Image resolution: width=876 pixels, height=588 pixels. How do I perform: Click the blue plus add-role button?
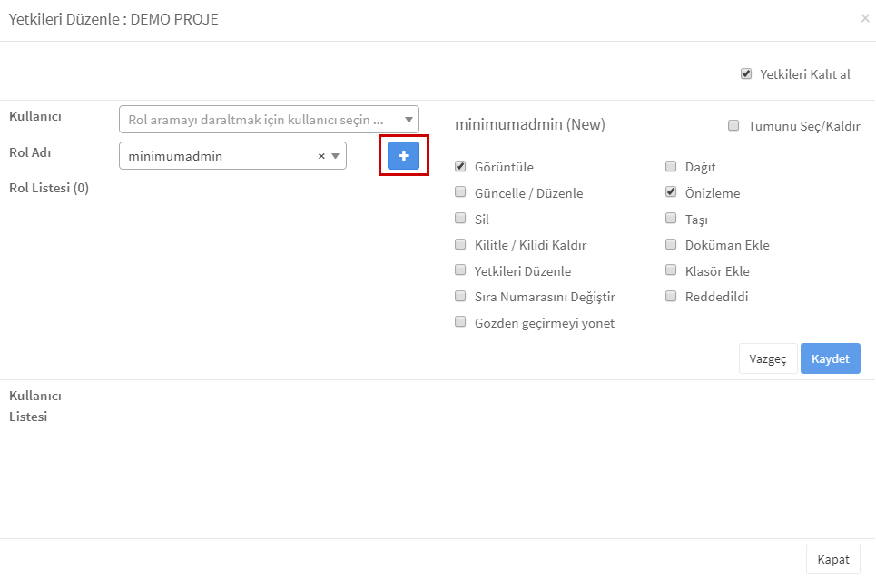403,156
